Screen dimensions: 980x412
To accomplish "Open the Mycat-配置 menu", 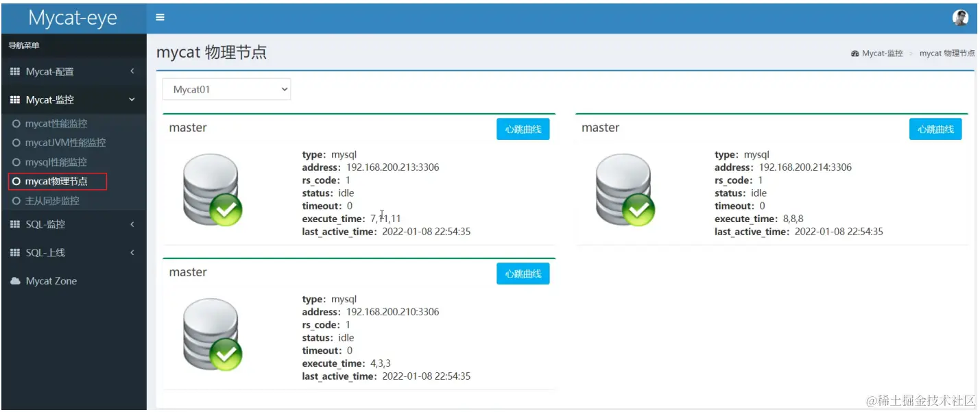I will (x=74, y=71).
